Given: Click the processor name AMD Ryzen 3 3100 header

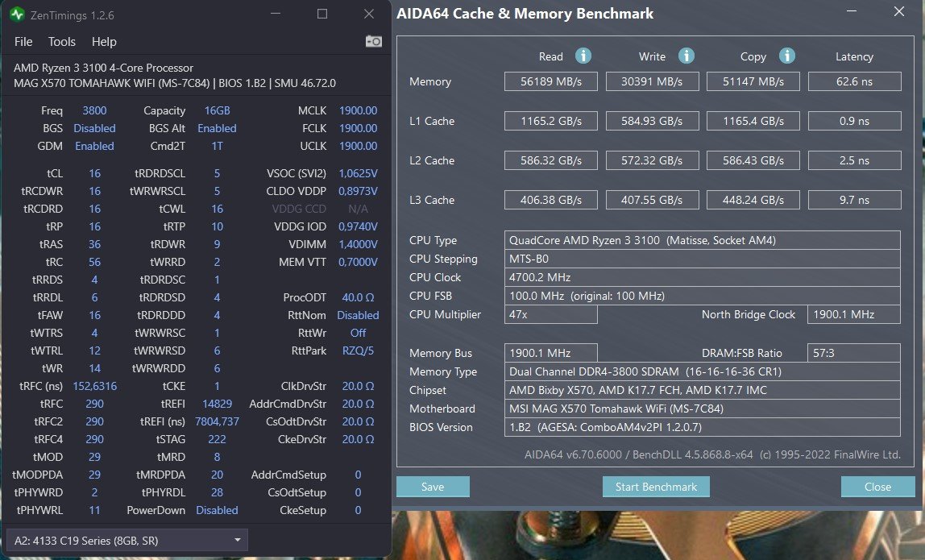Looking at the screenshot, I should (x=103, y=68).
